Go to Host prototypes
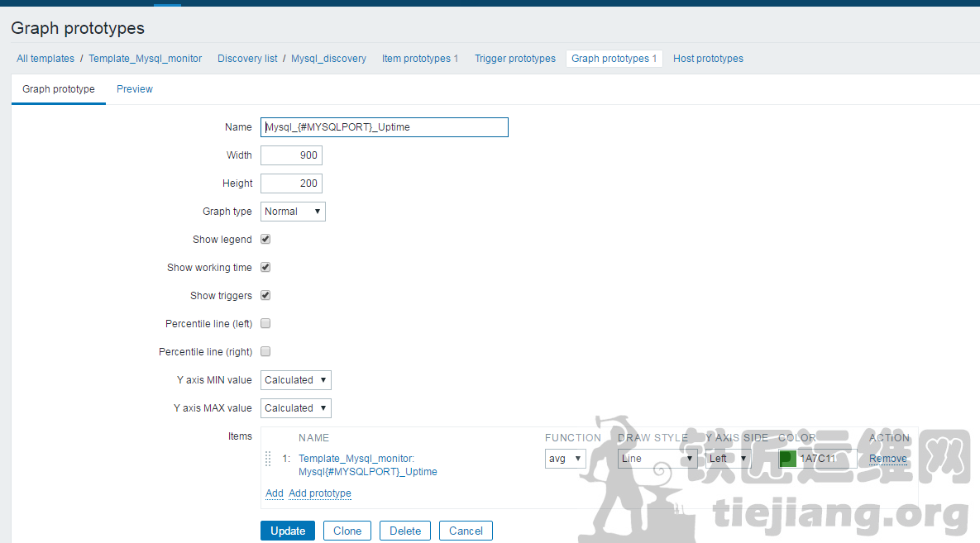 click(x=708, y=59)
